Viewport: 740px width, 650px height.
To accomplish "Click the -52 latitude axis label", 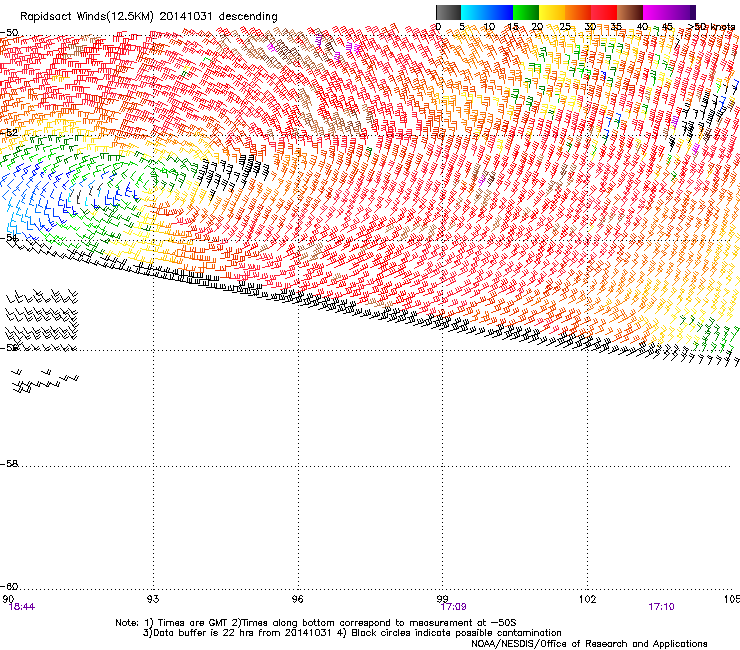I will coord(9,133).
